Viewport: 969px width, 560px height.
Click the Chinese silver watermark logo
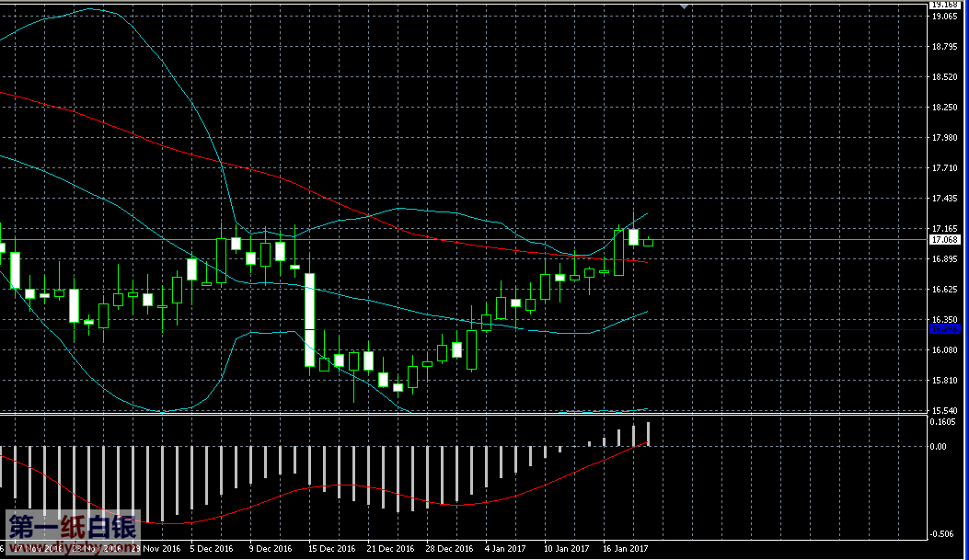tap(72, 528)
